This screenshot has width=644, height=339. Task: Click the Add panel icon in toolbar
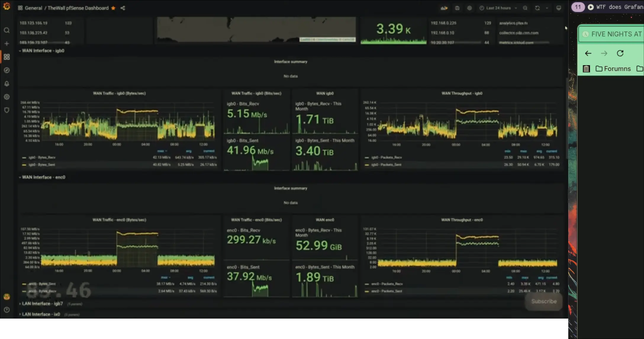pyautogui.click(x=444, y=8)
